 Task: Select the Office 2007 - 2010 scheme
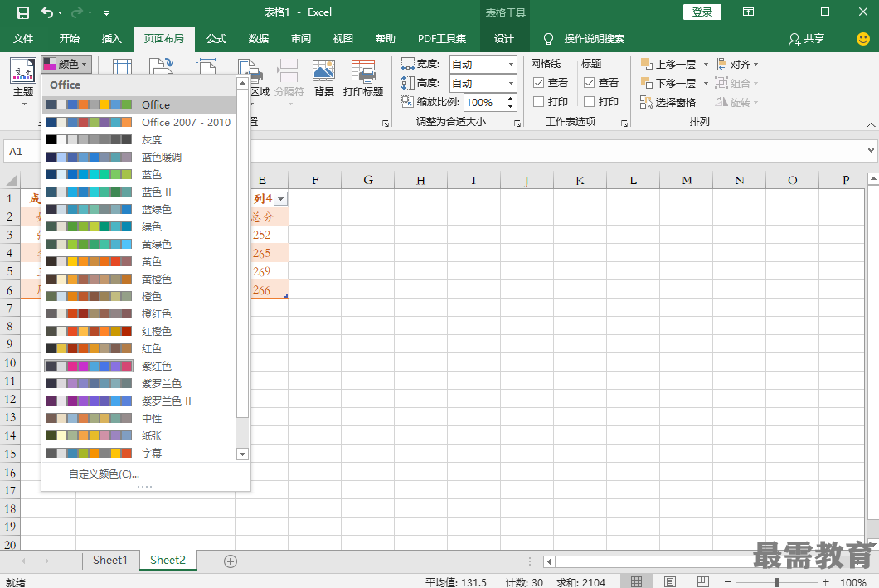tap(139, 122)
